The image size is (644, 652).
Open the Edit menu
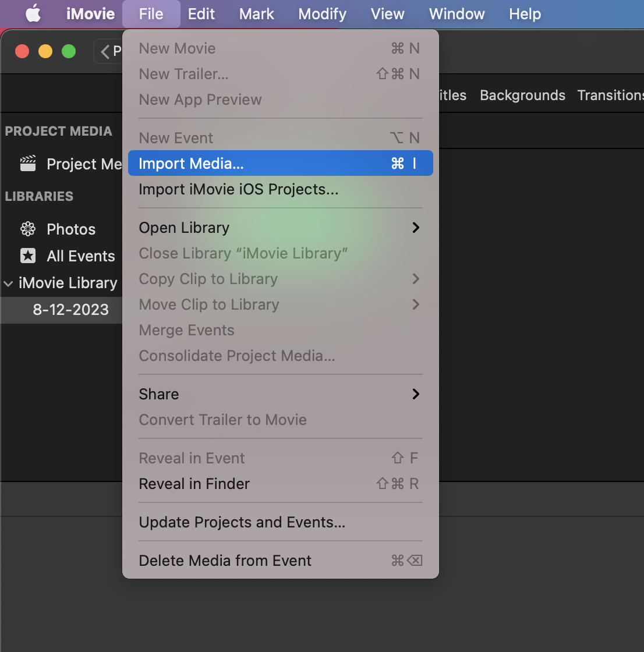[201, 14]
